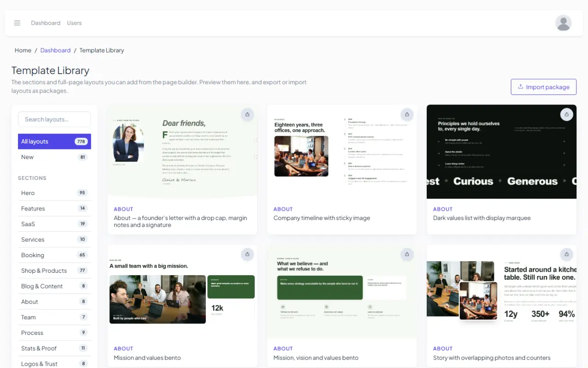Preview the kitchen table story thumbnail
Screen dimensions: 588x368
[x=502, y=292]
